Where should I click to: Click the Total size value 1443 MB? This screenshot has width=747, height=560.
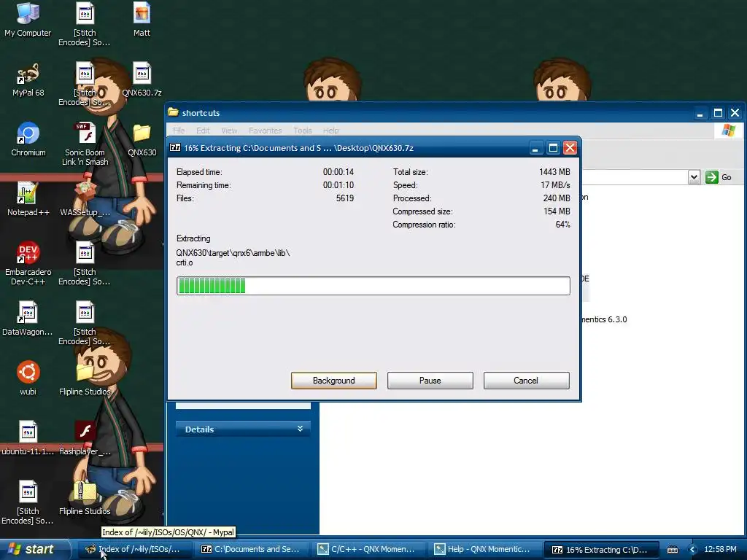[554, 172]
